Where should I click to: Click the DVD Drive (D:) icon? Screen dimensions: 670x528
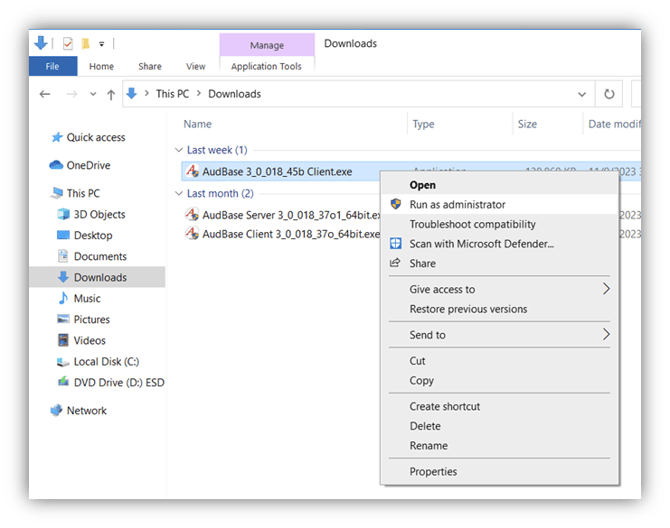point(63,382)
